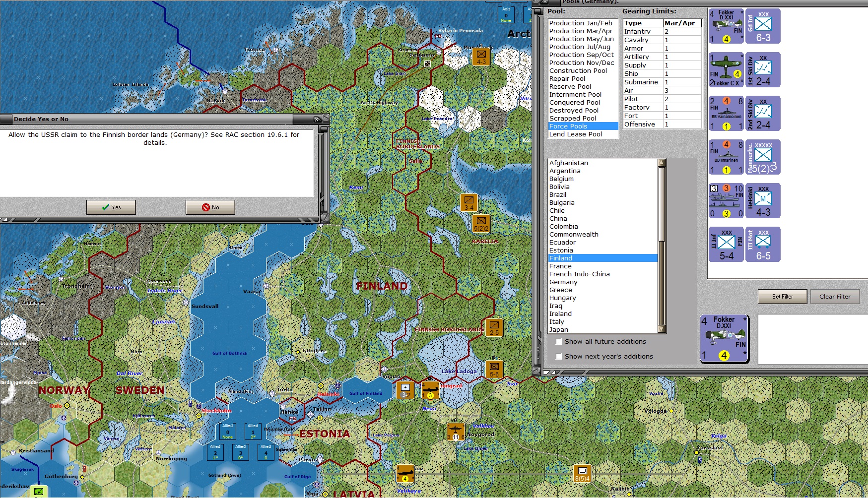
Task: Select the Gd Inf 6-3 corps counter
Action: click(x=763, y=26)
